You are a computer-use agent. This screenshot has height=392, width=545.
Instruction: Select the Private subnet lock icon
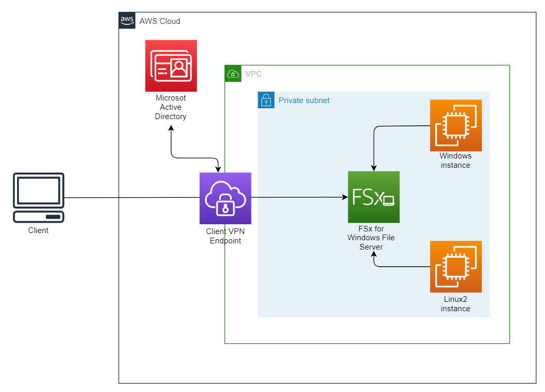coord(266,100)
